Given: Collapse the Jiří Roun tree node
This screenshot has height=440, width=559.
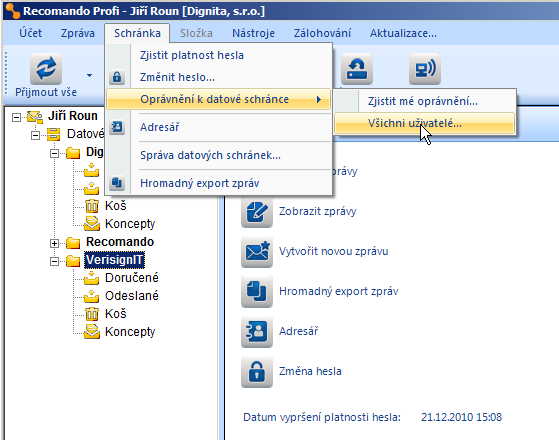Looking at the screenshot, I should tap(16, 117).
